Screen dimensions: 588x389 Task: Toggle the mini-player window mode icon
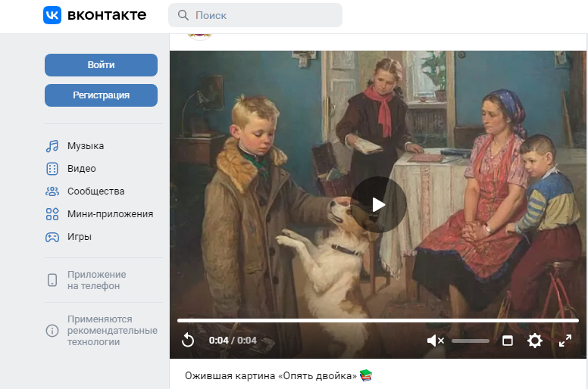point(508,341)
